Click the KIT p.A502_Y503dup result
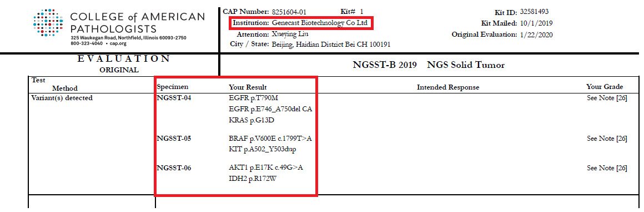The width and height of the screenshot is (644, 212). coord(263,149)
